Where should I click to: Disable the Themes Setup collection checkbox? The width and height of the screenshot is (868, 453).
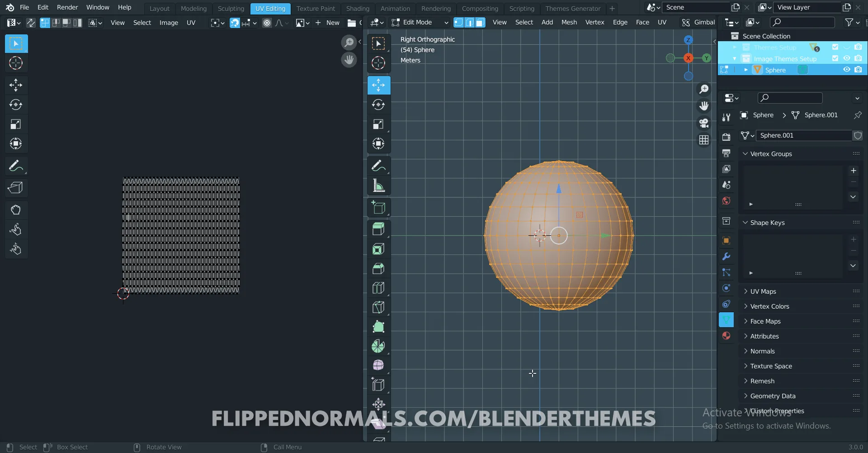pyautogui.click(x=836, y=47)
